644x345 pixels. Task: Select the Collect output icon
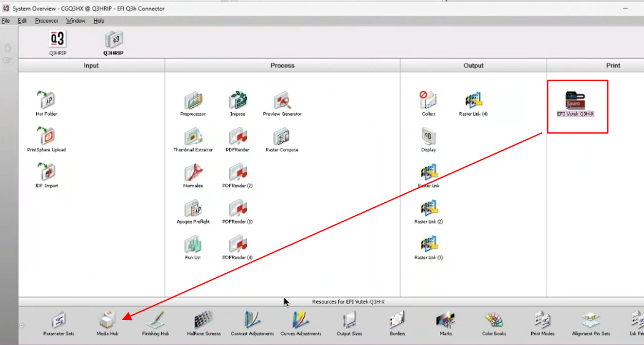pyautogui.click(x=428, y=100)
